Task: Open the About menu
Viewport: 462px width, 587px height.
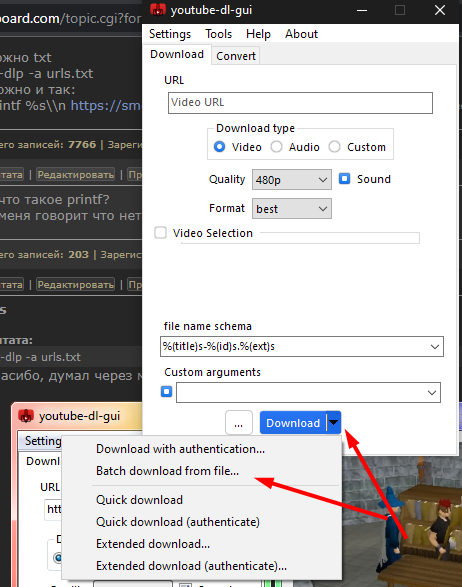Action: (301, 34)
